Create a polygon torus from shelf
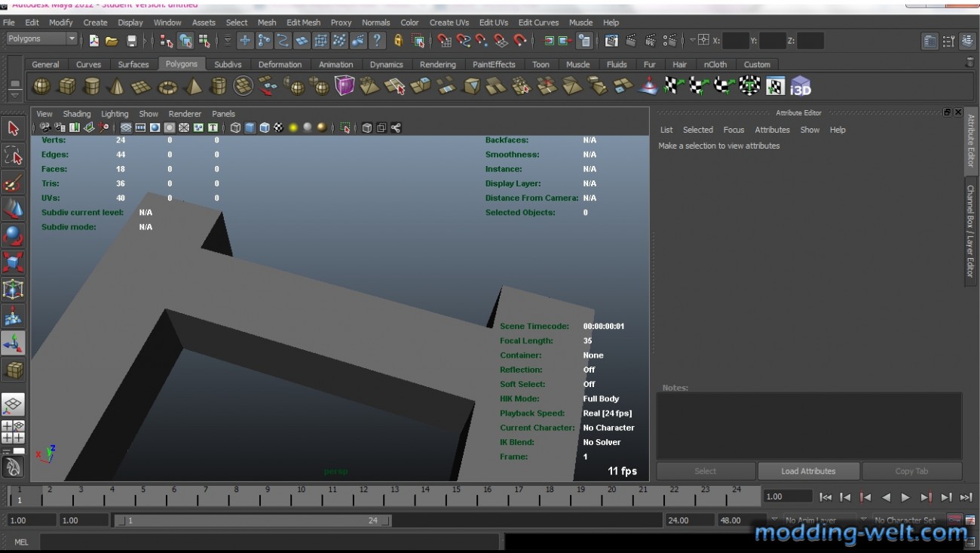The image size is (980, 553). [x=167, y=87]
